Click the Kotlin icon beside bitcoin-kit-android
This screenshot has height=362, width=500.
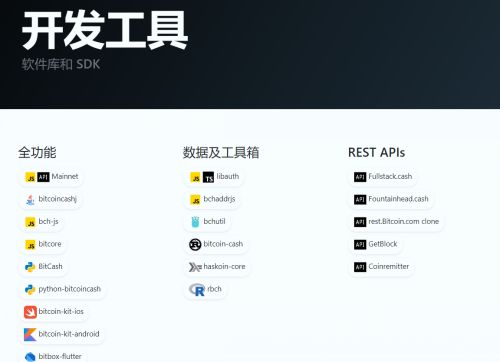tap(30, 335)
